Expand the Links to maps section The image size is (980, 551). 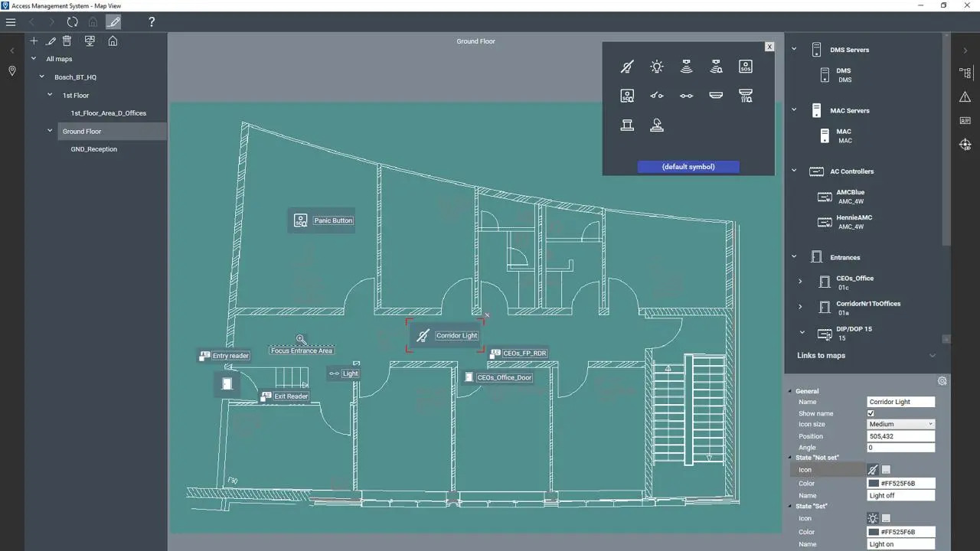tap(932, 355)
